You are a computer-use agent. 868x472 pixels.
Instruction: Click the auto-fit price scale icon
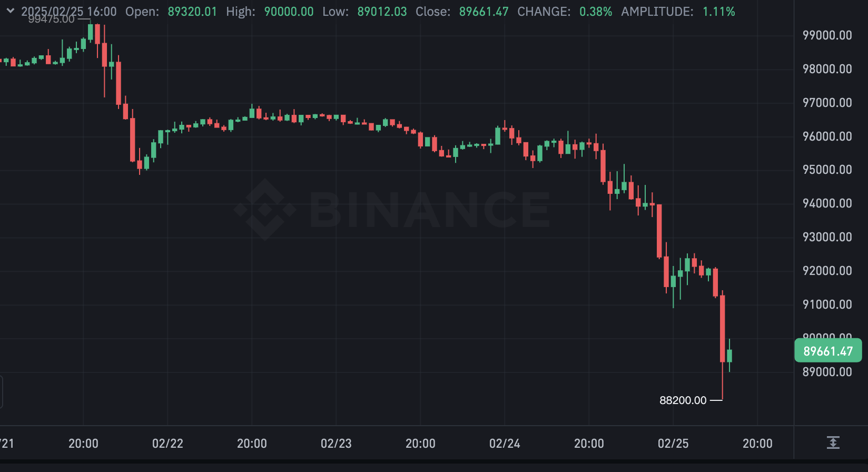[833, 442]
